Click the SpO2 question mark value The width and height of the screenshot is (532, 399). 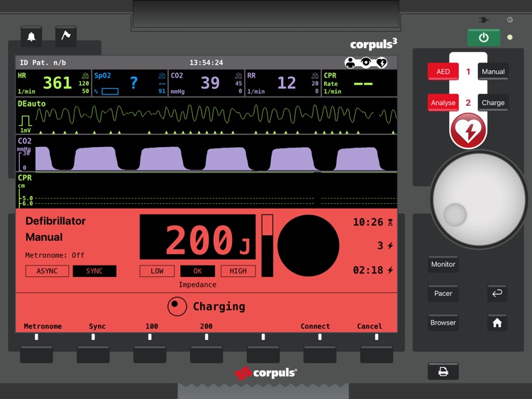click(x=133, y=83)
